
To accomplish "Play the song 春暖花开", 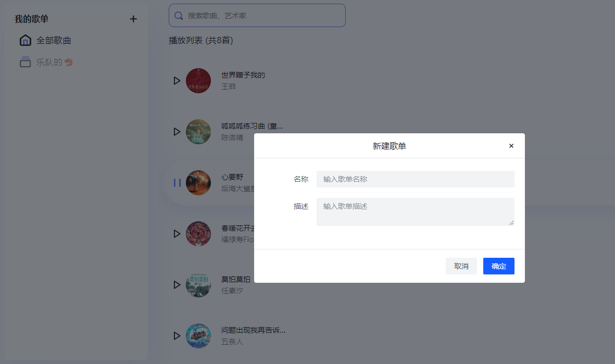I will tap(177, 234).
